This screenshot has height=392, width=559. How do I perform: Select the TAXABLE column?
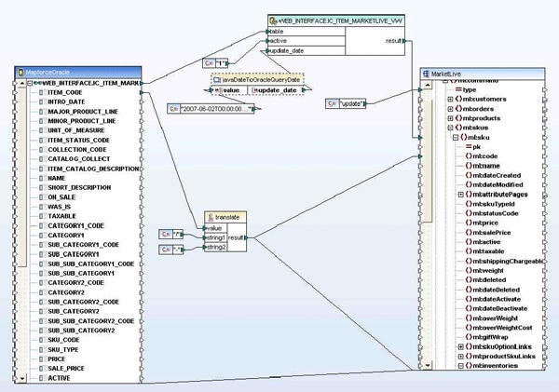(x=62, y=216)
